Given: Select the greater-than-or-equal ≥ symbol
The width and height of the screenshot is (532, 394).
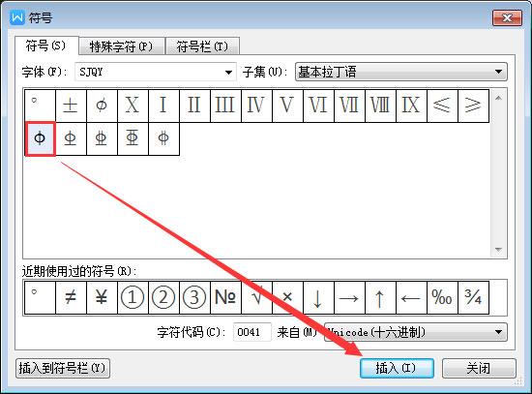Looking at the screenshot, I should click(473, 106).
